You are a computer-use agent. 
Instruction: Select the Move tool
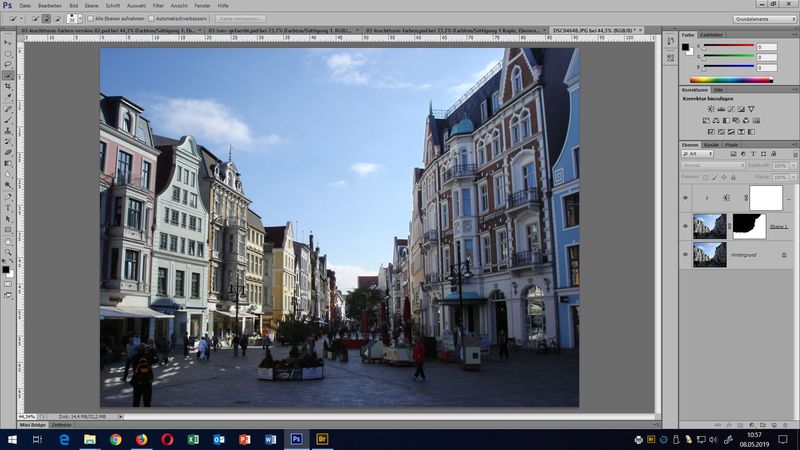tap(8, 41)
